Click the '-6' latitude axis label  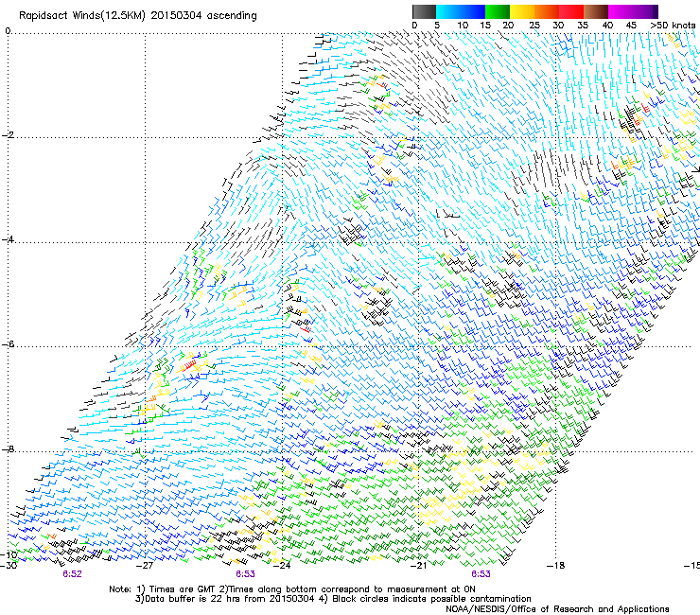tap(8, 344)
